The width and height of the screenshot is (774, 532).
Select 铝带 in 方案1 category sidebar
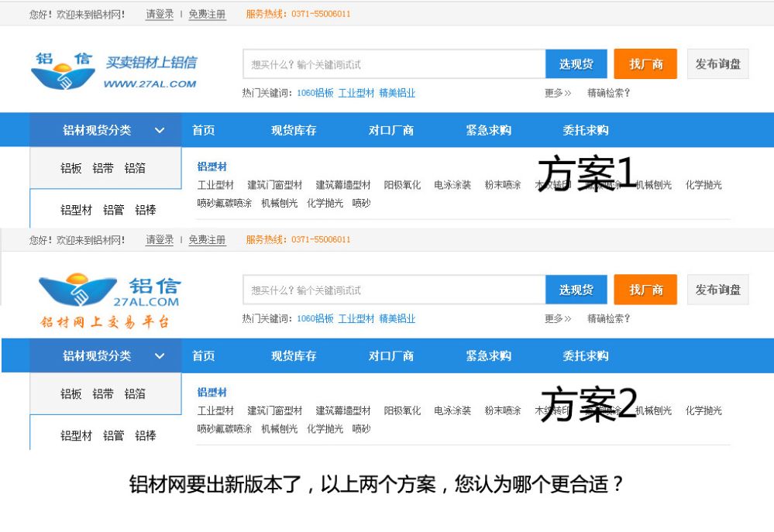[103, 168]
